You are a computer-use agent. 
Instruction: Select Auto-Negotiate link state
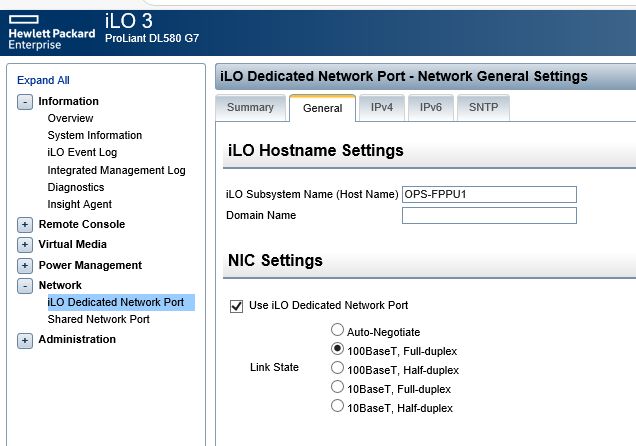click(337, 330)
